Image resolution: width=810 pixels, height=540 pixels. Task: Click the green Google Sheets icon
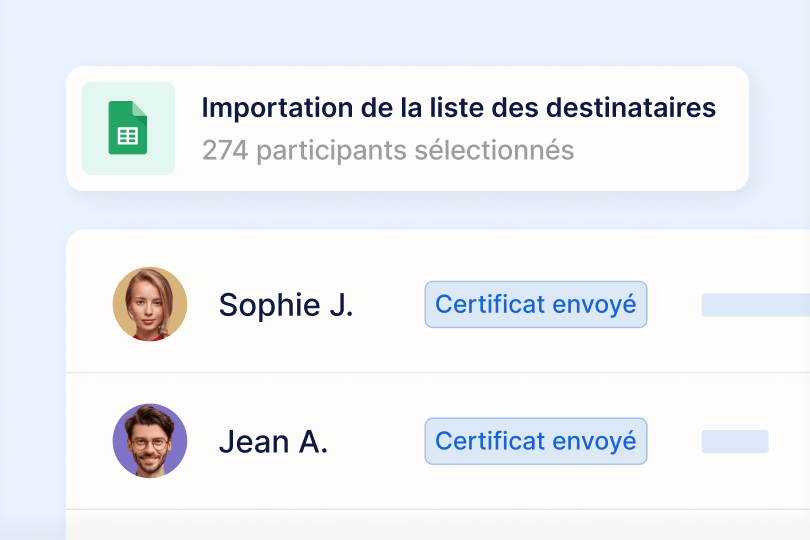(x=128, y=128)
